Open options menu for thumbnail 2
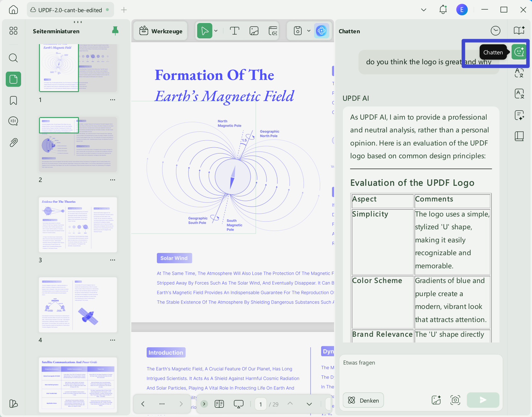Image resolution: width=532 pixels, height=417 pixels. [x=112, y=180]
